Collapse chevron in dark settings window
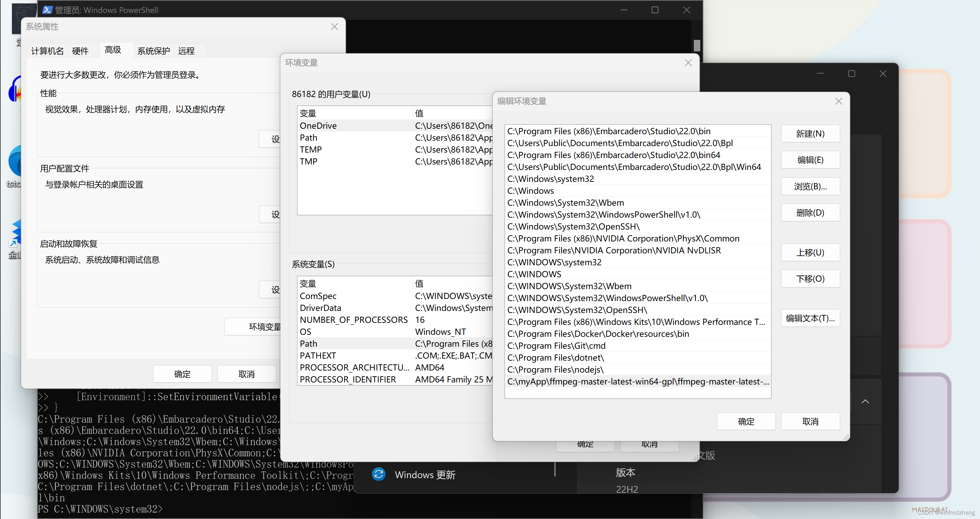The image size is (980, 519). tap(865, 402)
